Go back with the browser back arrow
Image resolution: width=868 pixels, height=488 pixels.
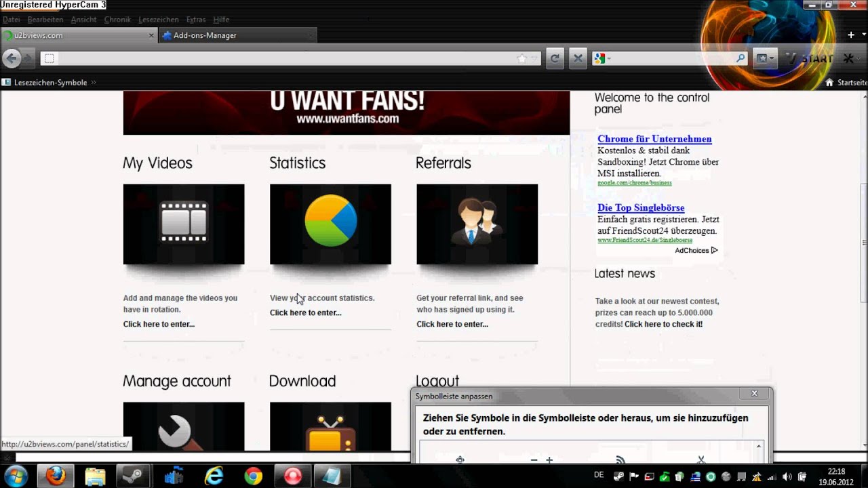click(12, 58)
